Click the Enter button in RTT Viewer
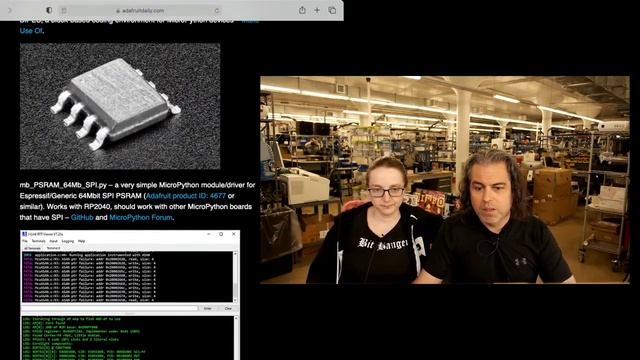 coord(207,309)
